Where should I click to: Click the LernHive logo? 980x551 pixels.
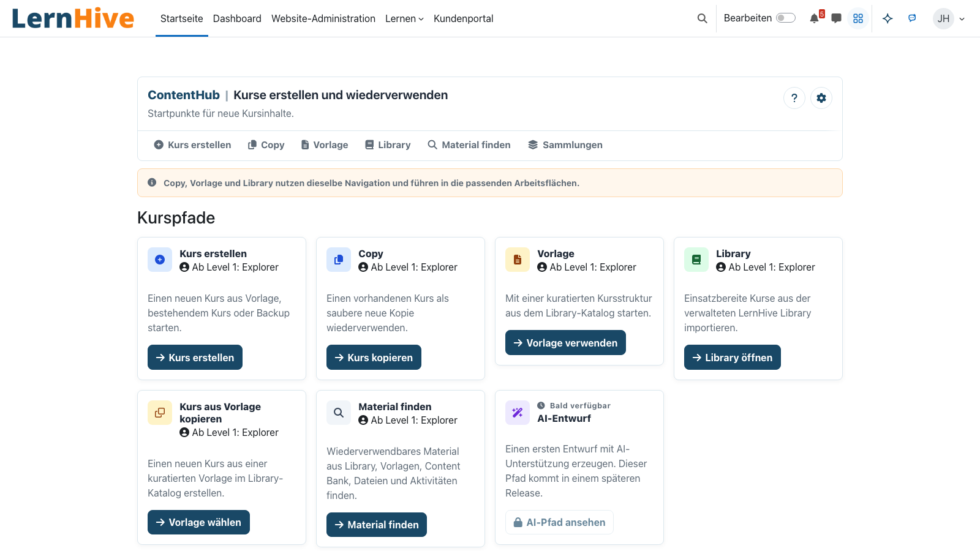73,18
